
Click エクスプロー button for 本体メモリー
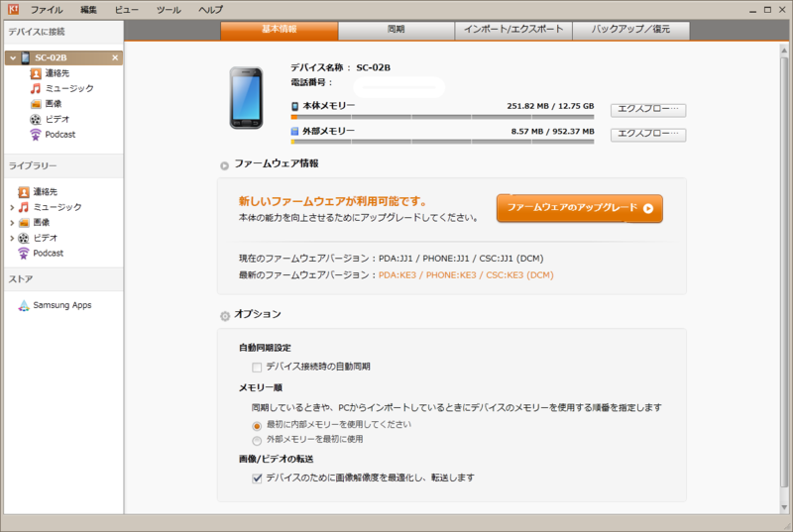(x=648, y=110)
